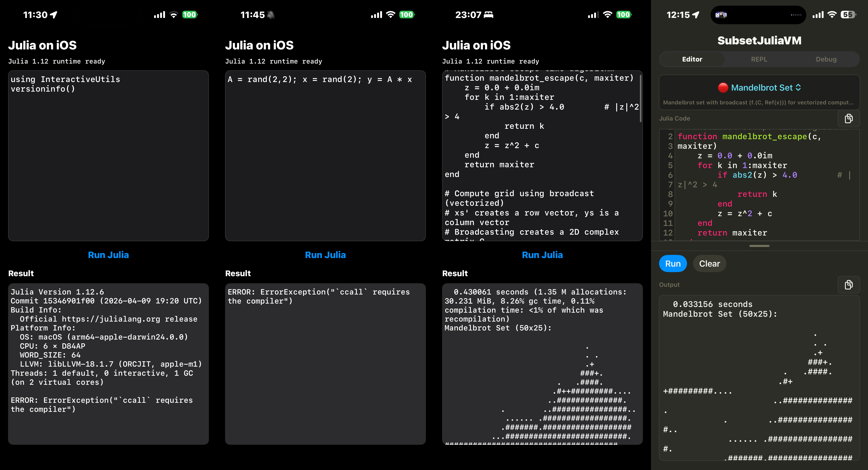
Task: Tap "Julia on iOS" title on the 11:30 screen
Action: (x=42, y=45)
